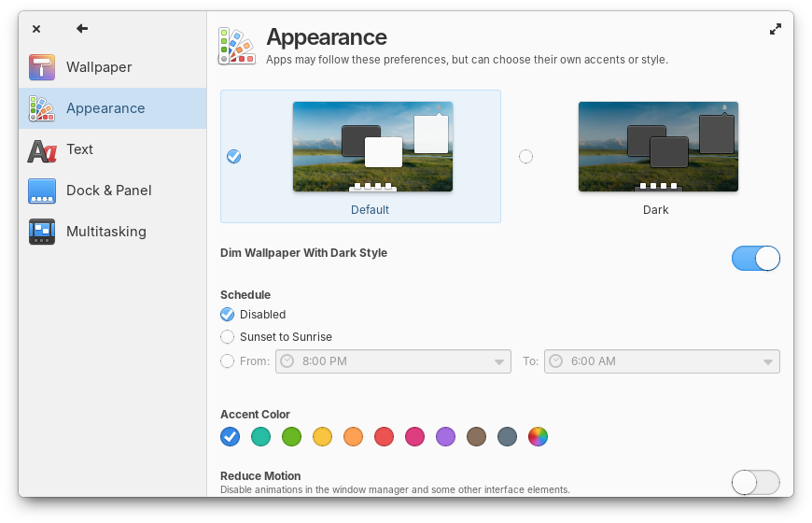Toggle Dim Wallpaper With Dark Style switch
The width and height of the screenshot is (812, 523).
tap(756, 258)
